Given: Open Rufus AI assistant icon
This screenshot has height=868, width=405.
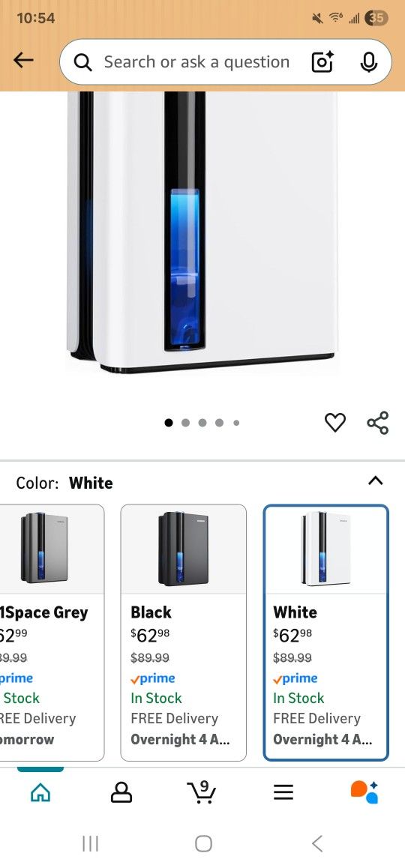Looking at the screenshot, I should click(364, 792).
